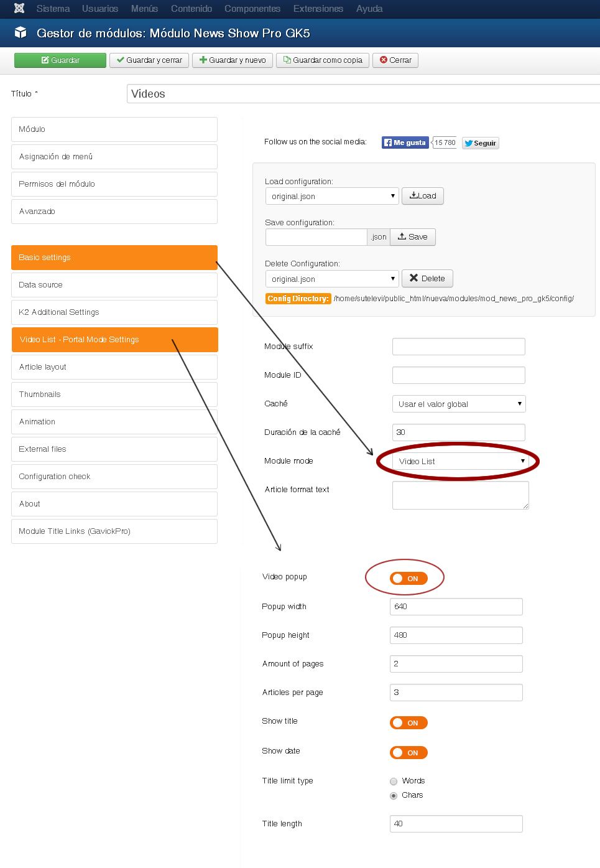Expand the Caché dropdown
This screenshot has width=600, height=868.
(459, 404)
